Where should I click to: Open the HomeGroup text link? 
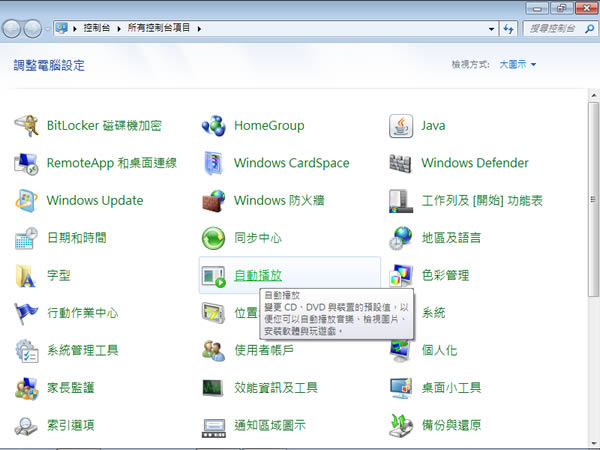click(x=269, y=126)
